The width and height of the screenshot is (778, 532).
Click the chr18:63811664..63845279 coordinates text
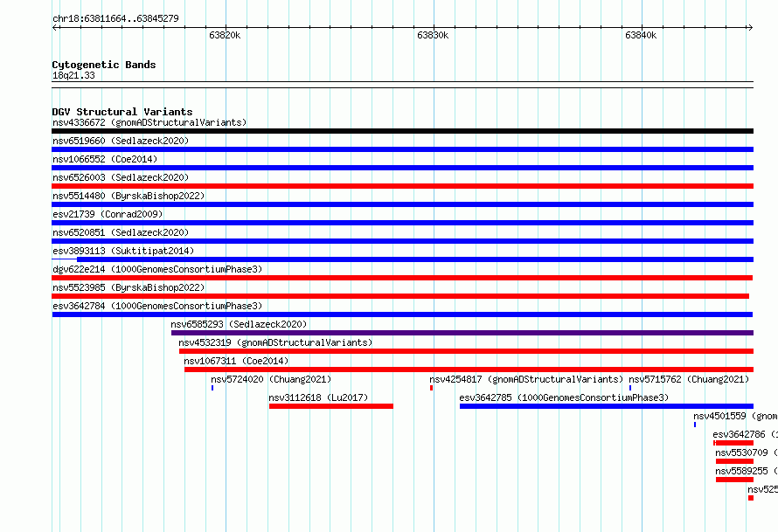click(x=115, y=19)
